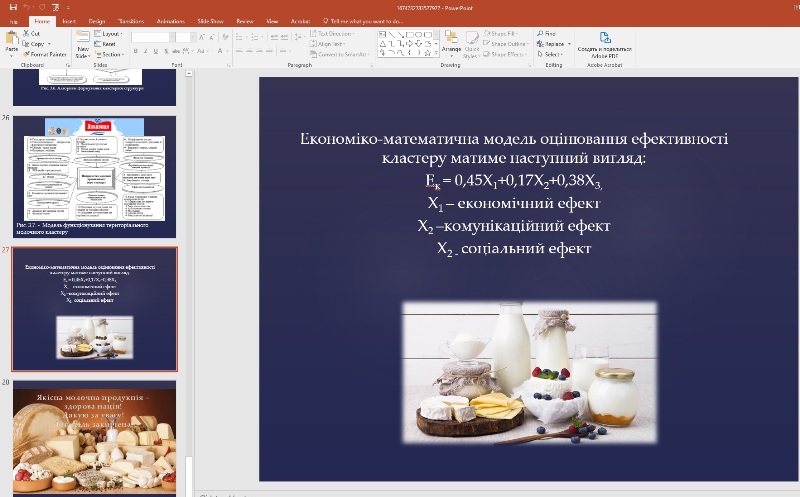The width and height of the screenshot is (800, 497).
Task: Click the Tell me what you want to do box
Action: pyautogui.click(x=363, y=21)
